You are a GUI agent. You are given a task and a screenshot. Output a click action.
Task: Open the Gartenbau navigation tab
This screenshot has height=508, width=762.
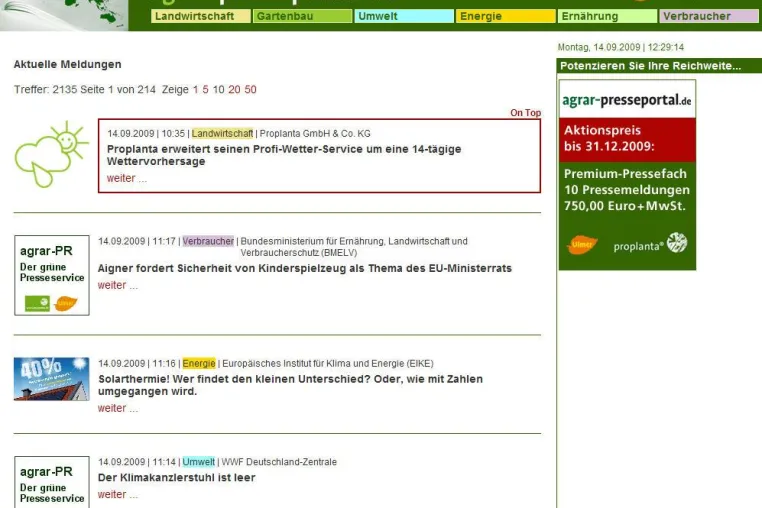coord(302,16)
